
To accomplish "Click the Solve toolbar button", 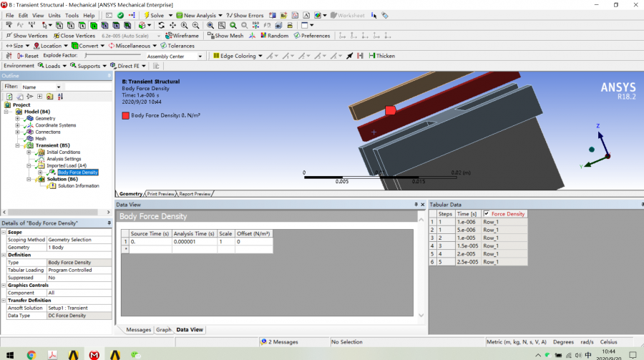I will pyautogui.click(x=156, y=15).
